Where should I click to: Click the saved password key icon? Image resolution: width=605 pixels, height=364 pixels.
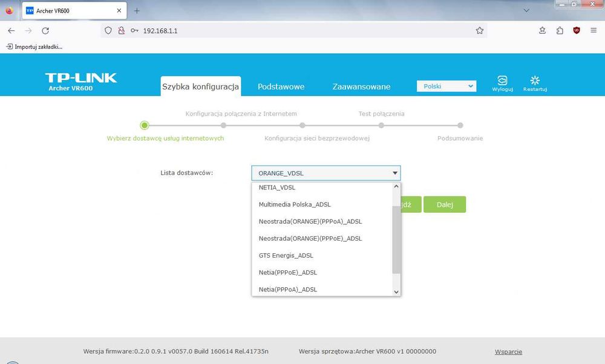point(134,30)
